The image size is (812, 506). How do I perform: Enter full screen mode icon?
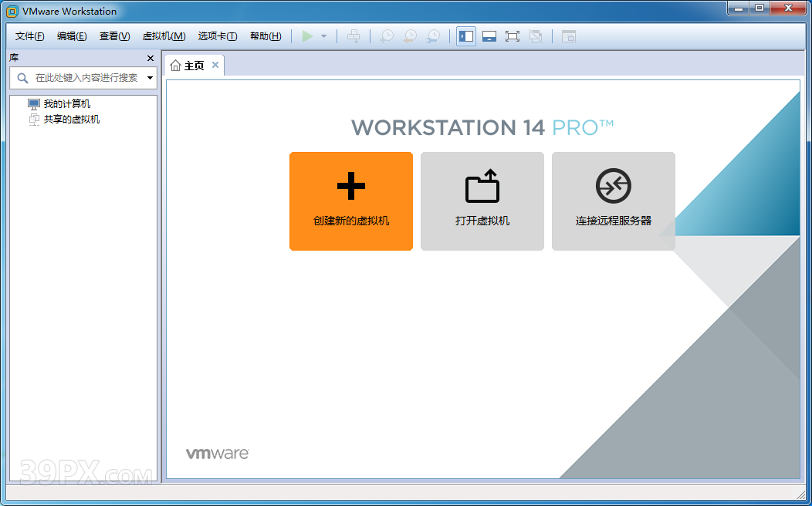point(513,36)
